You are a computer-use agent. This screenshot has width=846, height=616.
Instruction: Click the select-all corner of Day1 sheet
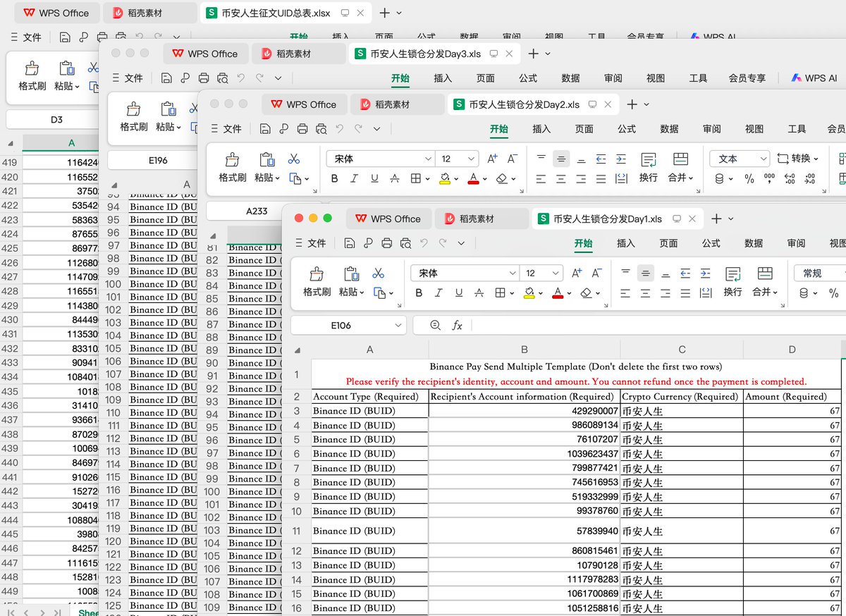pos(298,350)
